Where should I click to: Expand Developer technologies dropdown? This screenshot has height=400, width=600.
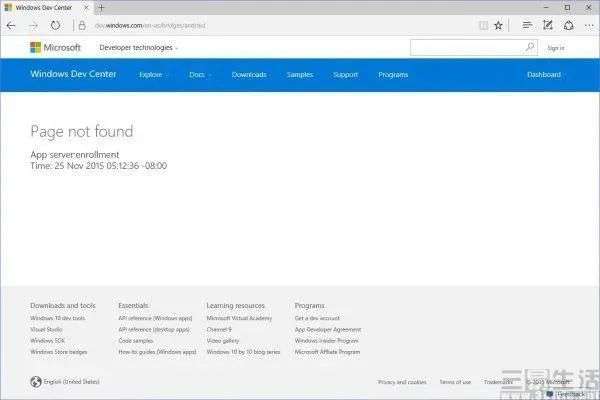[x=139, y=47]
